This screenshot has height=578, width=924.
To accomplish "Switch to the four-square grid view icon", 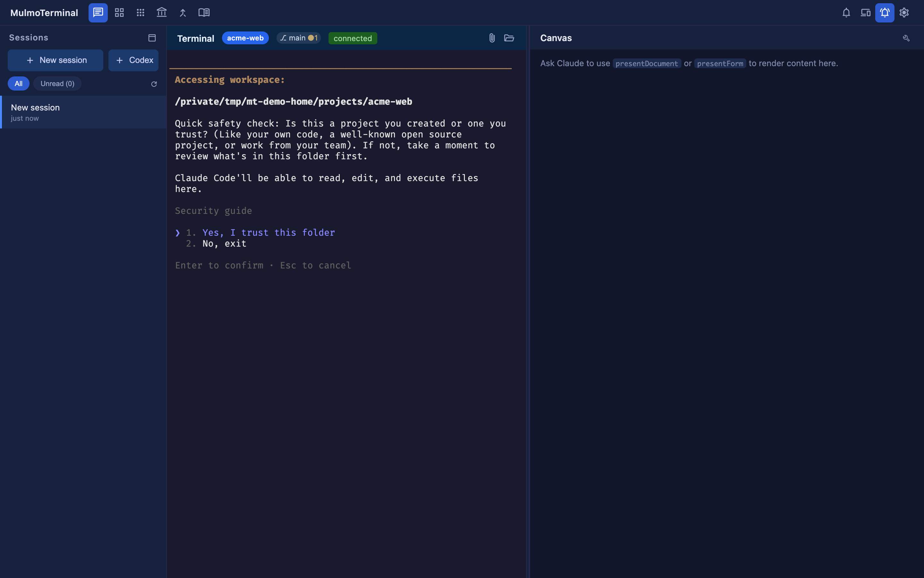I will [x=119, y=13].
